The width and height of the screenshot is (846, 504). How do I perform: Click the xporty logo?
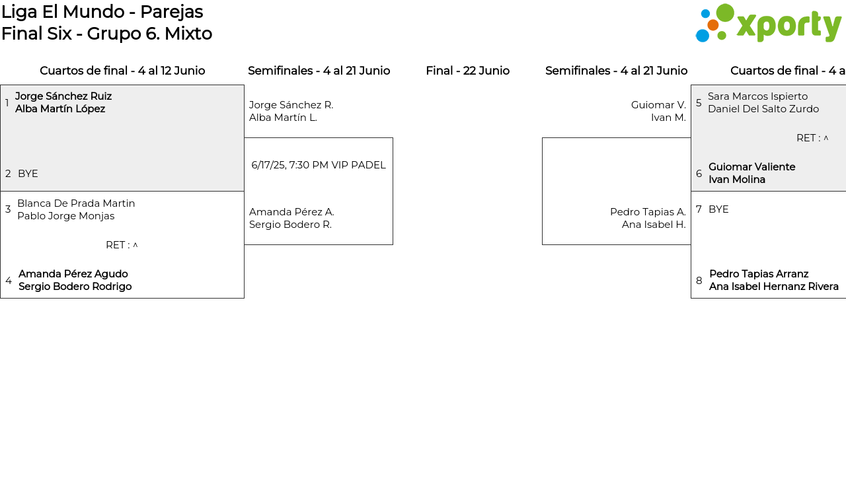pyautogui.click(x=768, y=24)
